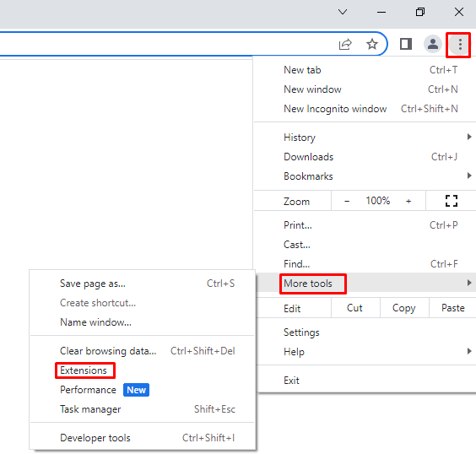Click the Copy button in Edit row
Viewport: 476px width, 454px height.
[403, 308]
